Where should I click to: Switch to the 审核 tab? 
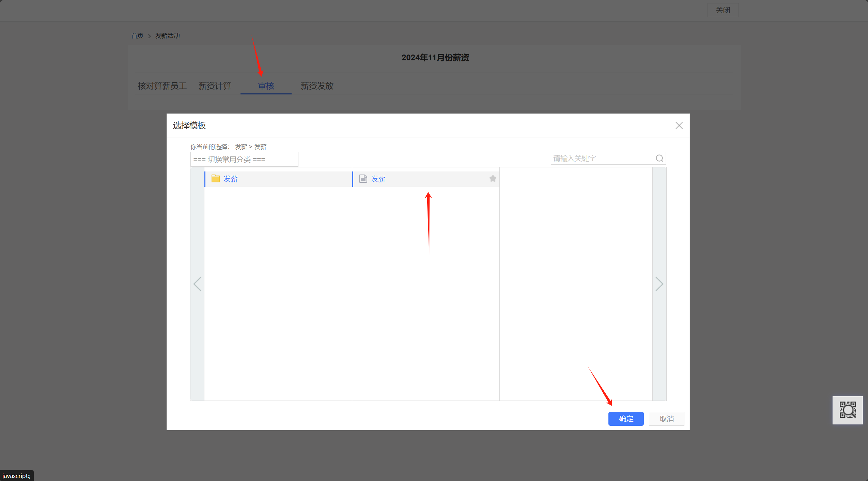click(266, 86)
